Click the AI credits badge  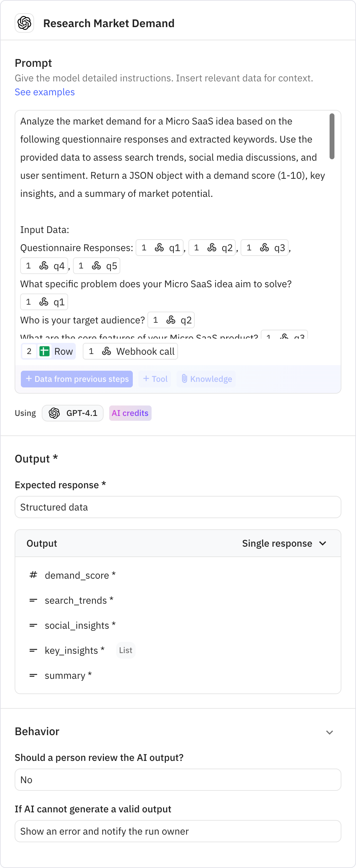130,413
